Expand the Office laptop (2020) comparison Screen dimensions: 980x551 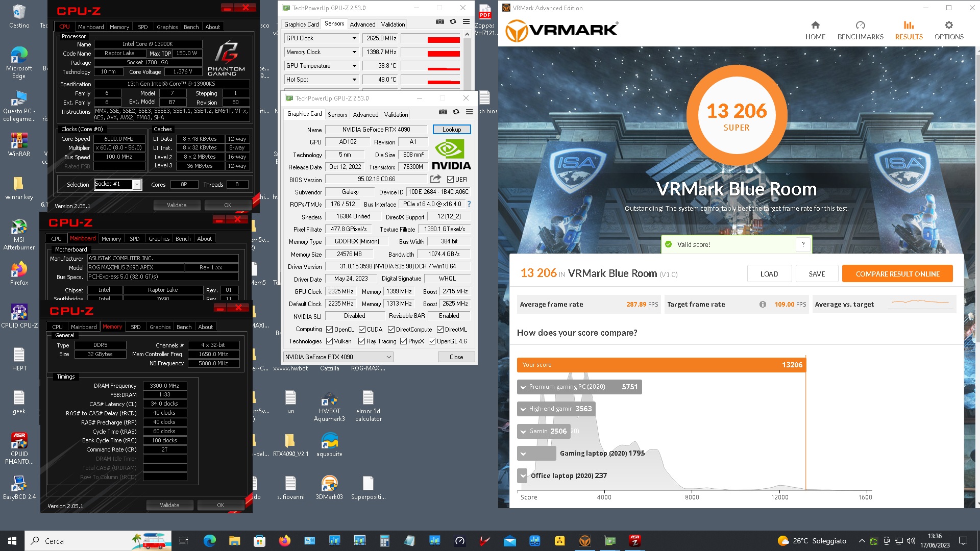(x=523, y=476)
